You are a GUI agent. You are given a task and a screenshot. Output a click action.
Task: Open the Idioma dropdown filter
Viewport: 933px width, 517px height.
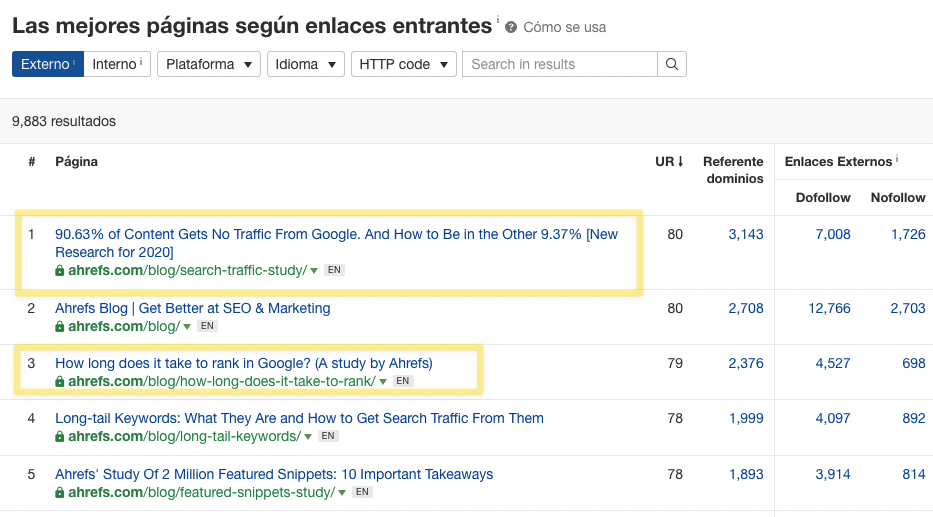coord(305,64)
